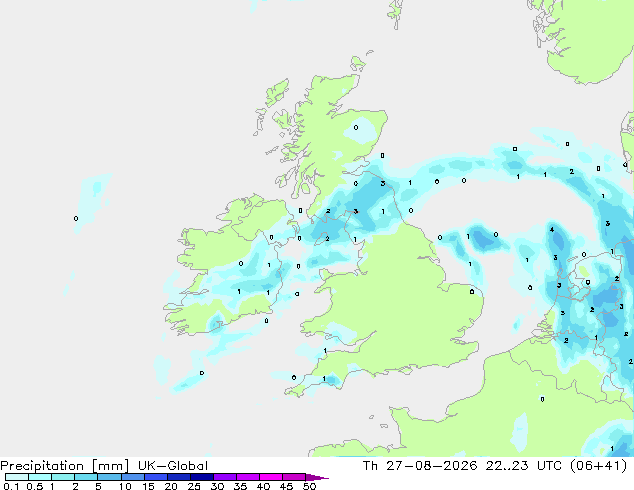Click the 45–50 mm legend color swatch
Screen dimensions: 634x490
click(294, 477)
